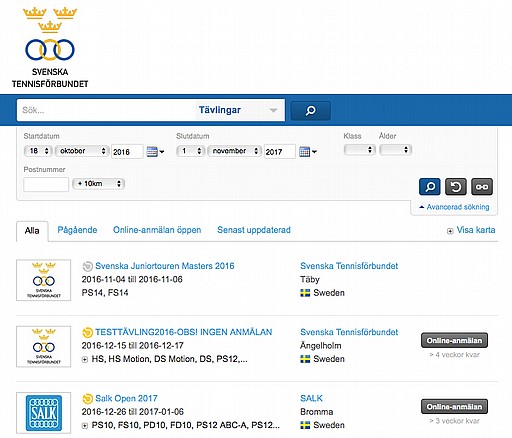Run advanced search with the blue magnifier button
This screenshot has width=512, height=438.
430,187
